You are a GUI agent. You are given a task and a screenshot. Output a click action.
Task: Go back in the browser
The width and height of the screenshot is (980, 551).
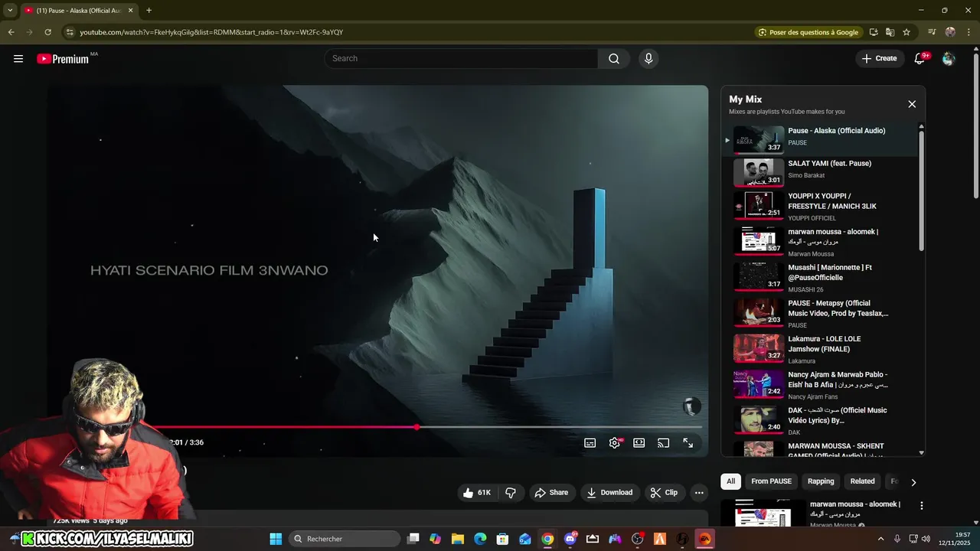click(11, 32)
